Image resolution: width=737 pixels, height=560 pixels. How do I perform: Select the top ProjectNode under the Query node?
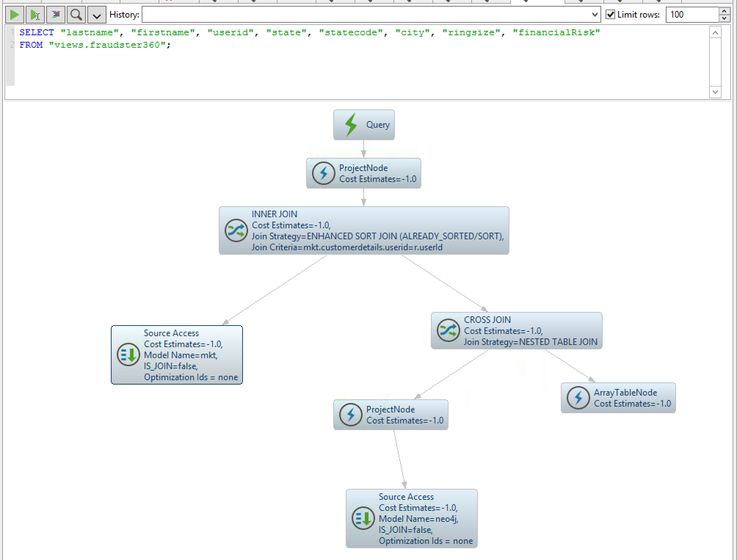pos(363,173)
